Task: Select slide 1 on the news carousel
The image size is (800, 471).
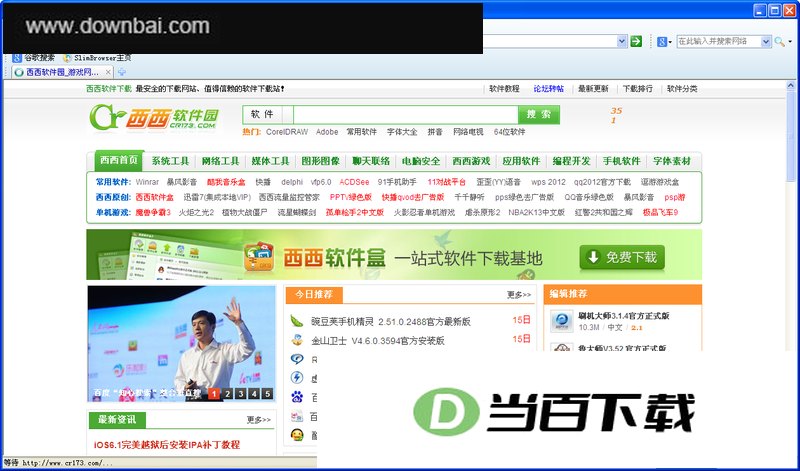Action: (214, 393)
